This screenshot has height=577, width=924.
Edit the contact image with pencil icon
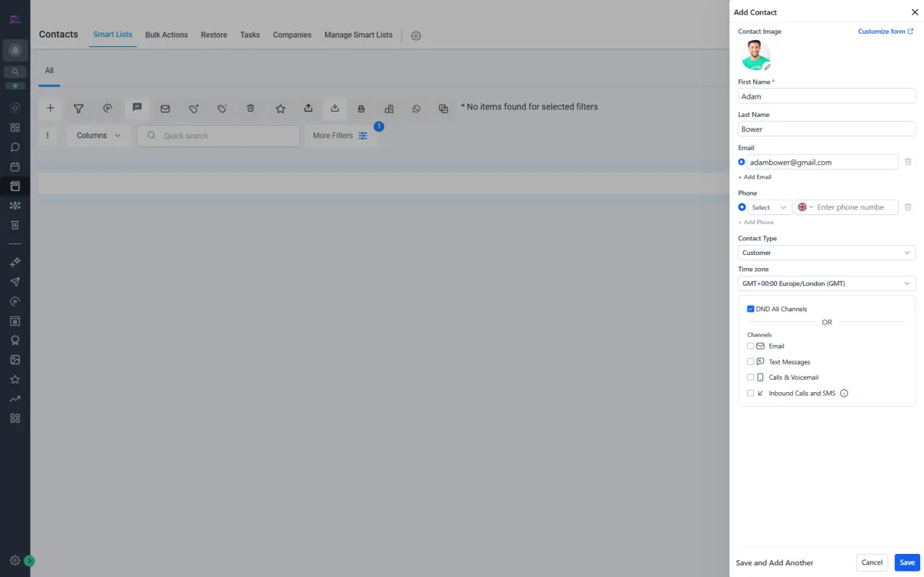tap(767, 67)
